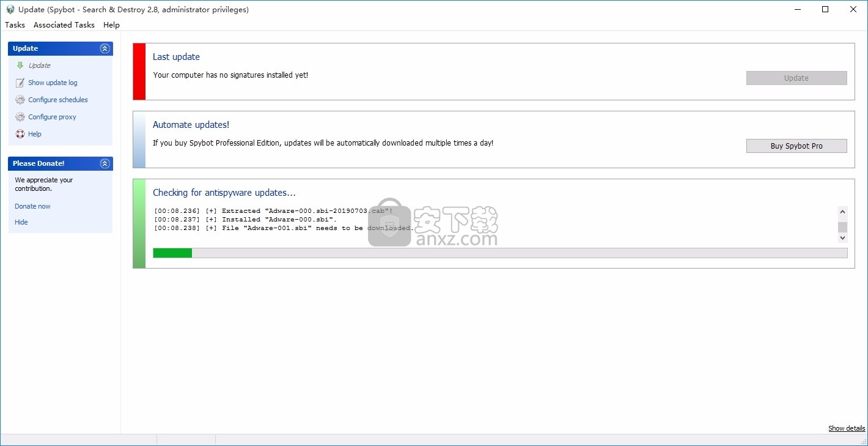The image size is (868, 446).
Task: Click the Last update heading
Action: [x=176, y=57]
